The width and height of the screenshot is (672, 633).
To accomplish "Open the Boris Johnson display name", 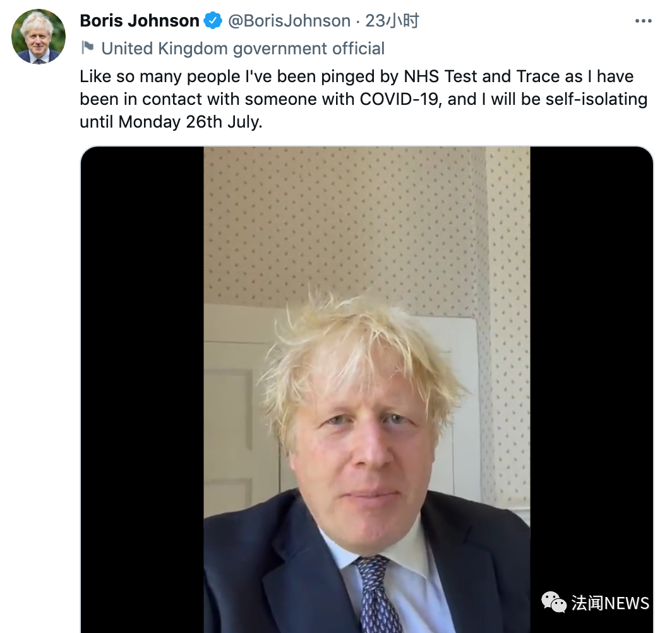I will click(x=140, y=21).
